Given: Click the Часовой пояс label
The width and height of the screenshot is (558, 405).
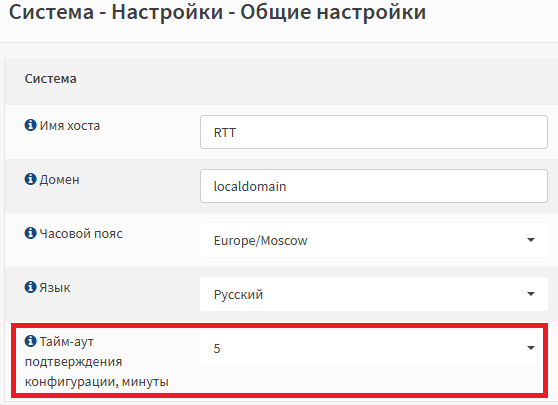Looking at the screenshot, I should [x=81, y=234].
